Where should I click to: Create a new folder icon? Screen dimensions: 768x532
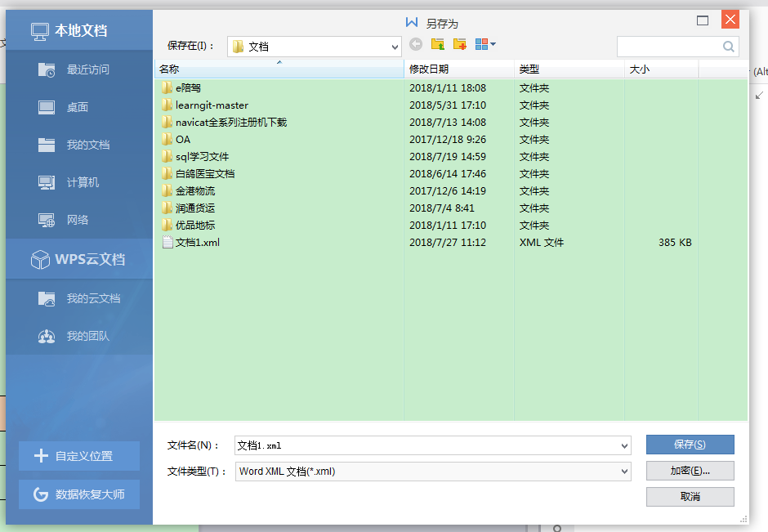(459, 44)
